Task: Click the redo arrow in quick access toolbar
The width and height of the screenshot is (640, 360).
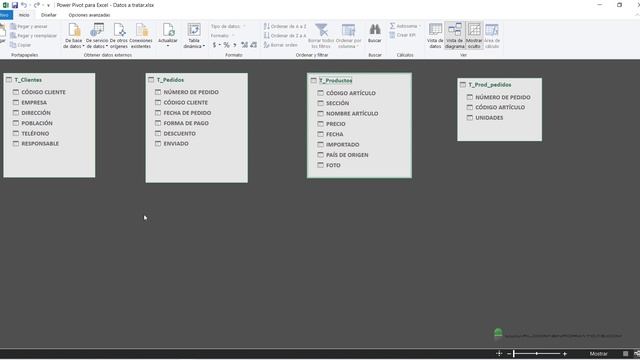Action: 37,5
